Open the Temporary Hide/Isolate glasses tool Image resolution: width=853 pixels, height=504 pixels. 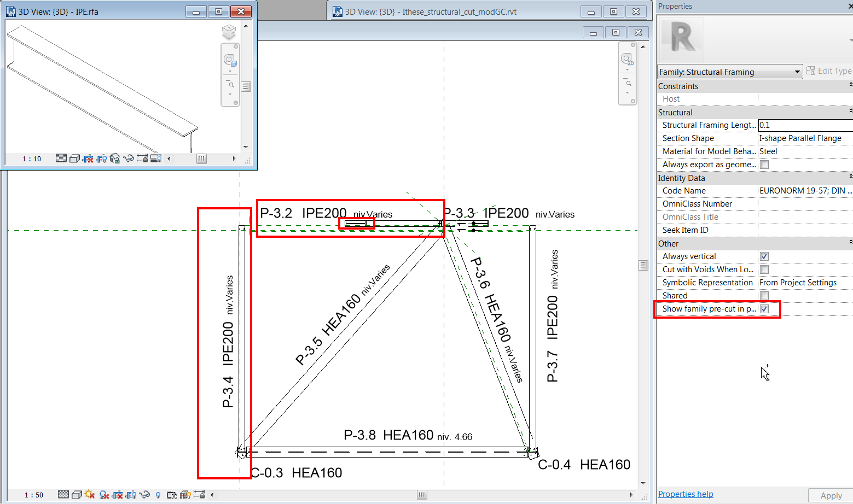[x=145, y=495]
